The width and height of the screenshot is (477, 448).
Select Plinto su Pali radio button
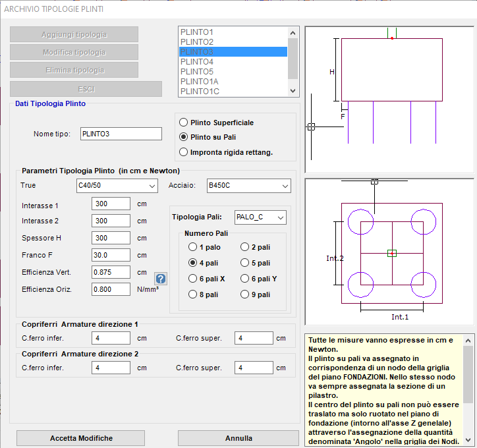coord(208,137)
